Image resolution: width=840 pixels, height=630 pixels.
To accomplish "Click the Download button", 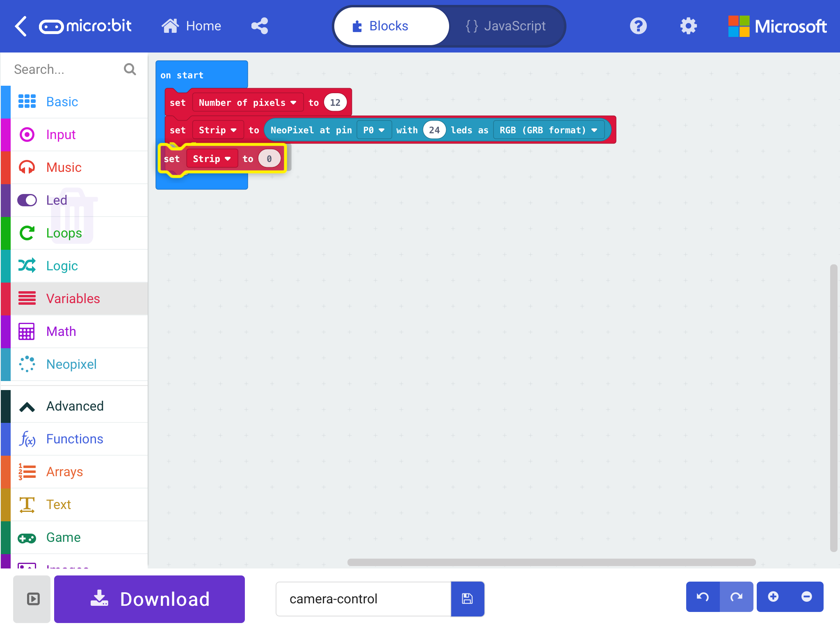I will (x=149, y=599).
